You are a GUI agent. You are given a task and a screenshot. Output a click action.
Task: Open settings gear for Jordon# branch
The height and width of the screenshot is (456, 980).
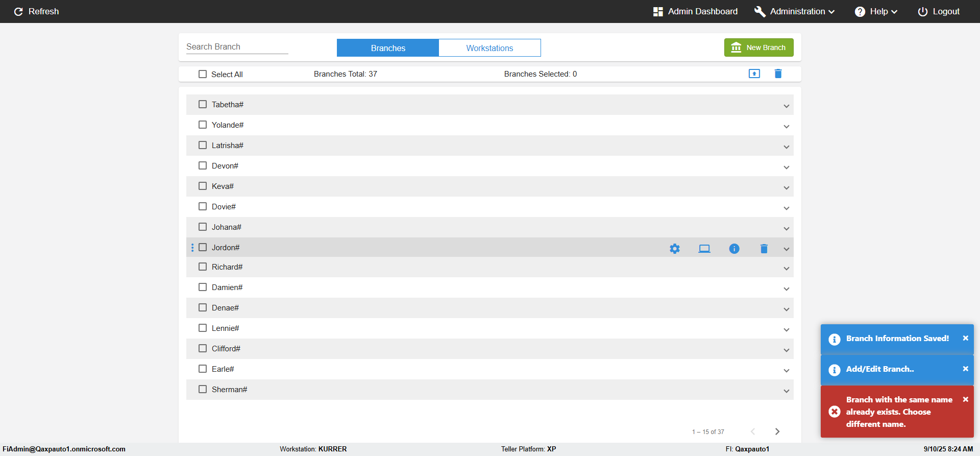675,249
